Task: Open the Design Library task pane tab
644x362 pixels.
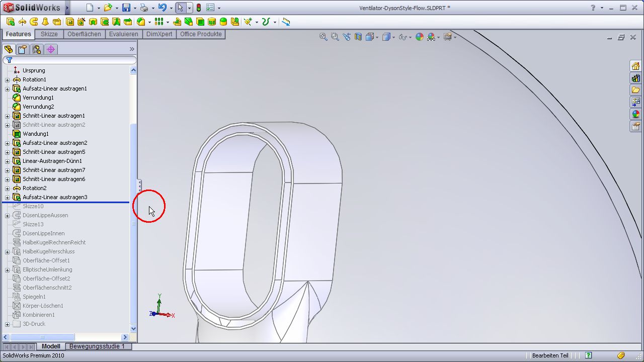Action: click(636, 78)
